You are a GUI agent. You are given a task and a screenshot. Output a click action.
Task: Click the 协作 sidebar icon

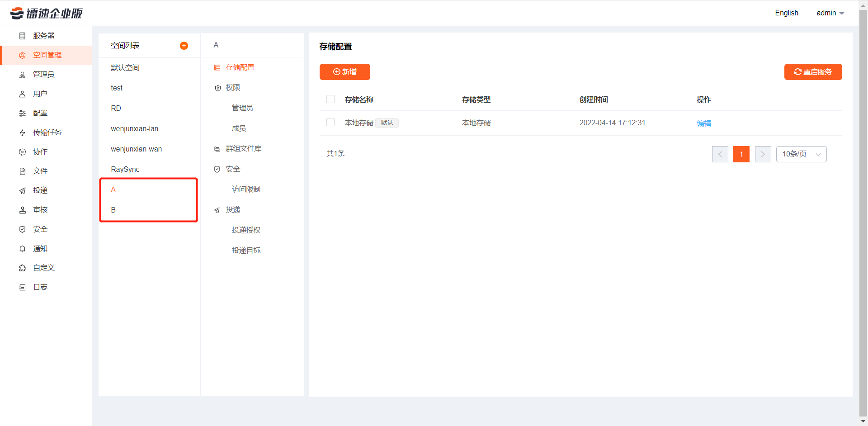(x=40, y=151)
